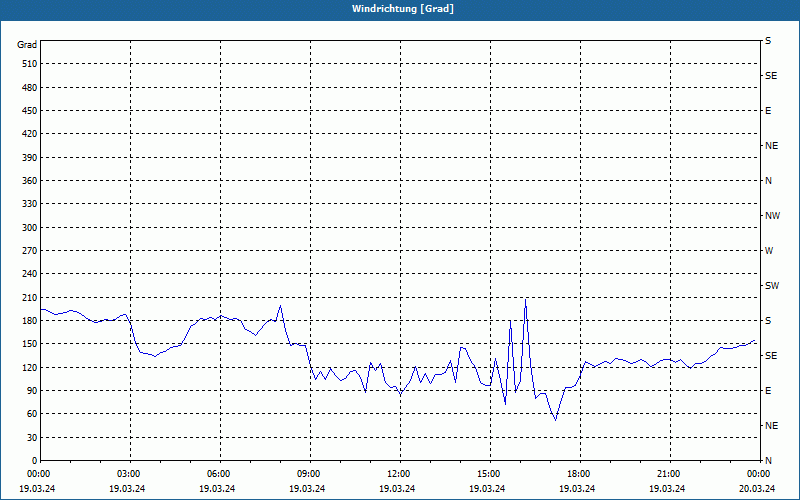
Task: Click the 'E' compass label level with 90
Action: click(768, 391)
